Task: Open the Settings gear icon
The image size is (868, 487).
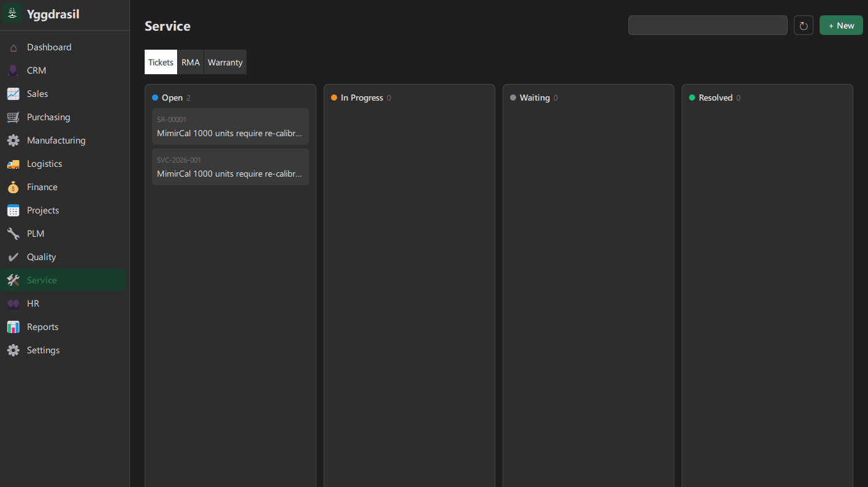Action: coord(13,350)
